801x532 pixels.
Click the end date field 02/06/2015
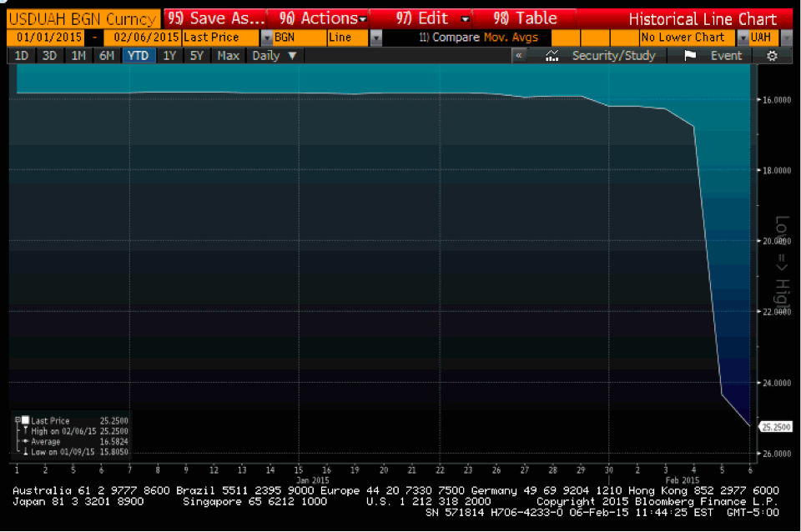143,38
